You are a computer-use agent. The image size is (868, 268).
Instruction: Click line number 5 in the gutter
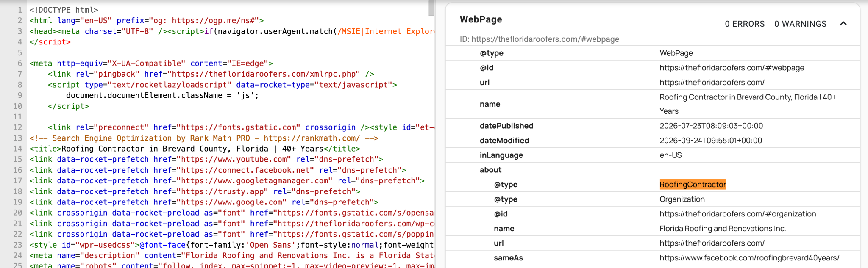[x=19, y=52]
